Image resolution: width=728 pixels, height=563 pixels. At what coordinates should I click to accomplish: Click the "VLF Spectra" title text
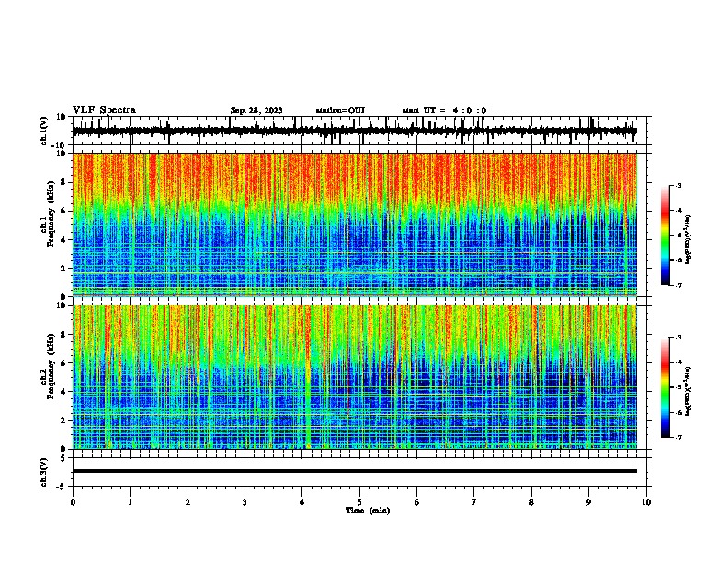tap(104, 110)
